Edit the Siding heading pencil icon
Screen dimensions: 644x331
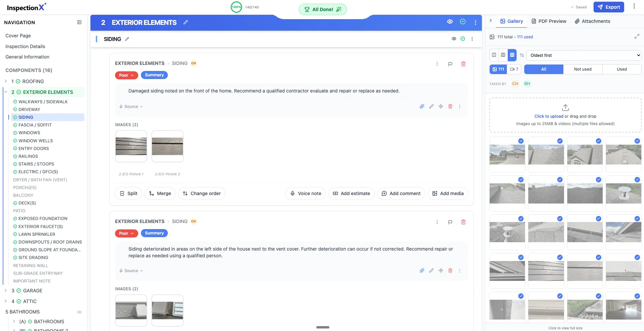pos(127,39)
